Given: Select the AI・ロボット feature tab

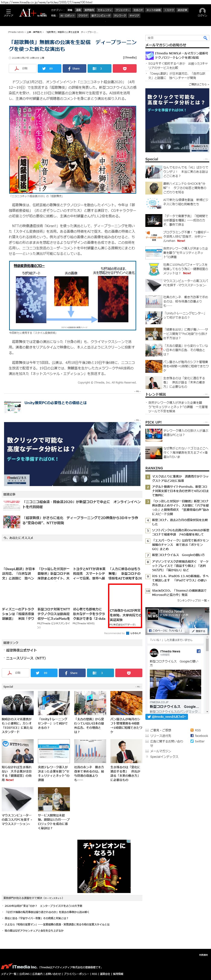Looking at the screenshot, I should tap(67, 16).
